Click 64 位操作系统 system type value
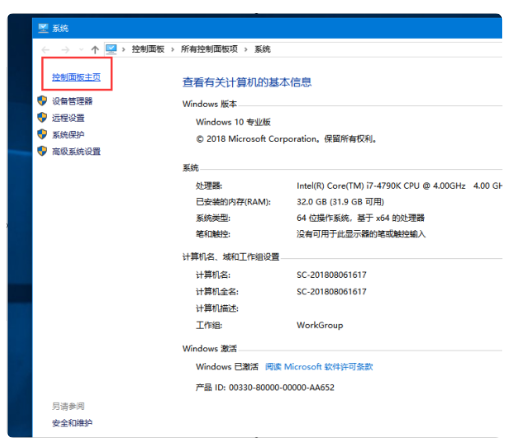The width and height of the screenshot is (515, 444). pyautogui.click(x=361, y=218)
